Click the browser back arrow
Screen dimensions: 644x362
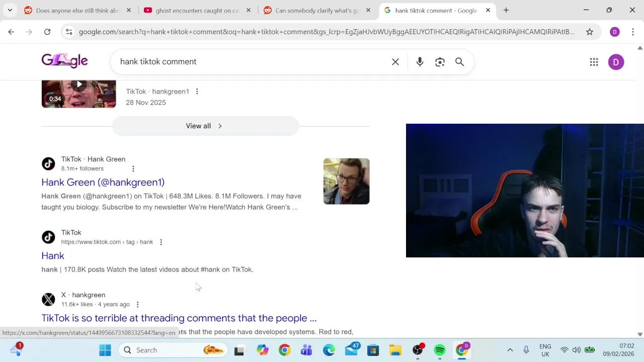point(11,32)
